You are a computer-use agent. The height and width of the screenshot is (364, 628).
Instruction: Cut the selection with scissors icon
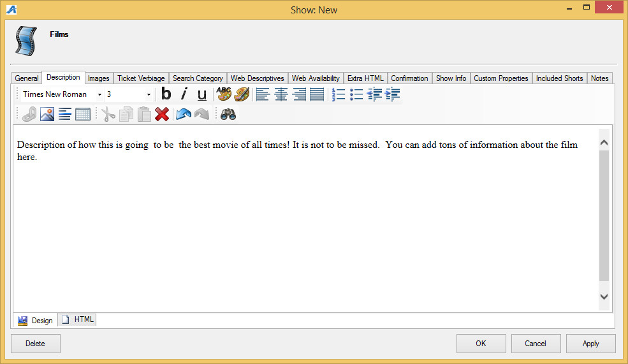pyautogui.click(x=108, y=114)
